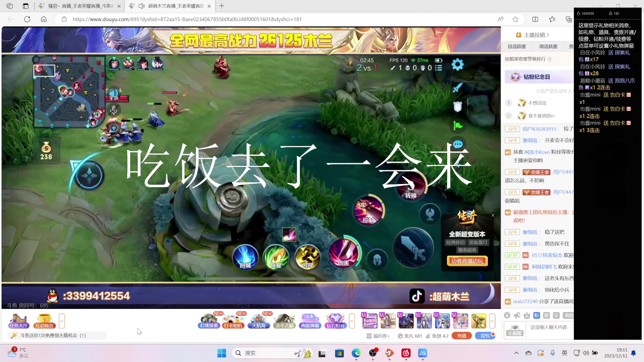Click the shield icon in game sidebar
The height and width of the screenshot is (362, 644).
click(x=458, y=107)
